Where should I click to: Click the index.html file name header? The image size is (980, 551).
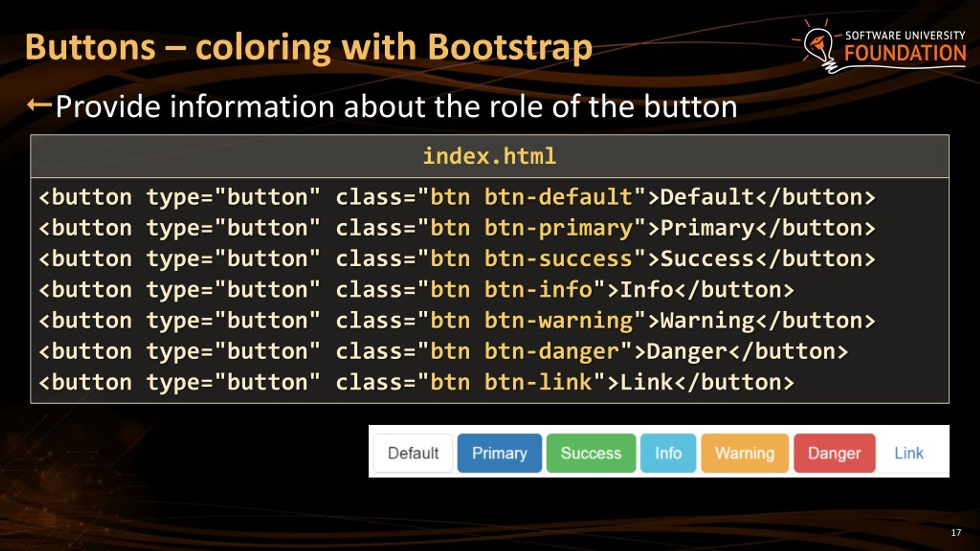490,156
